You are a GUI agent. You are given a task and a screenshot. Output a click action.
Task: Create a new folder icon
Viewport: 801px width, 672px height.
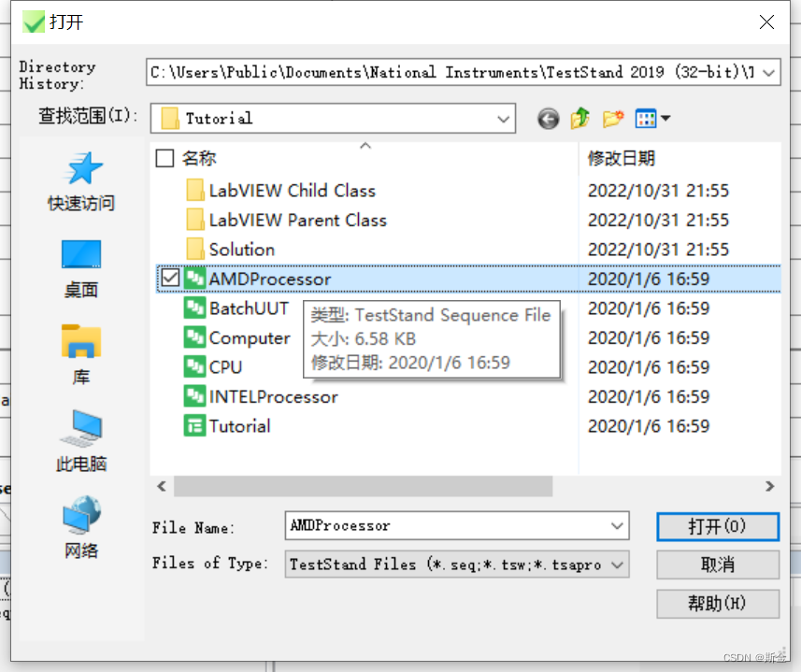point(613,119)
